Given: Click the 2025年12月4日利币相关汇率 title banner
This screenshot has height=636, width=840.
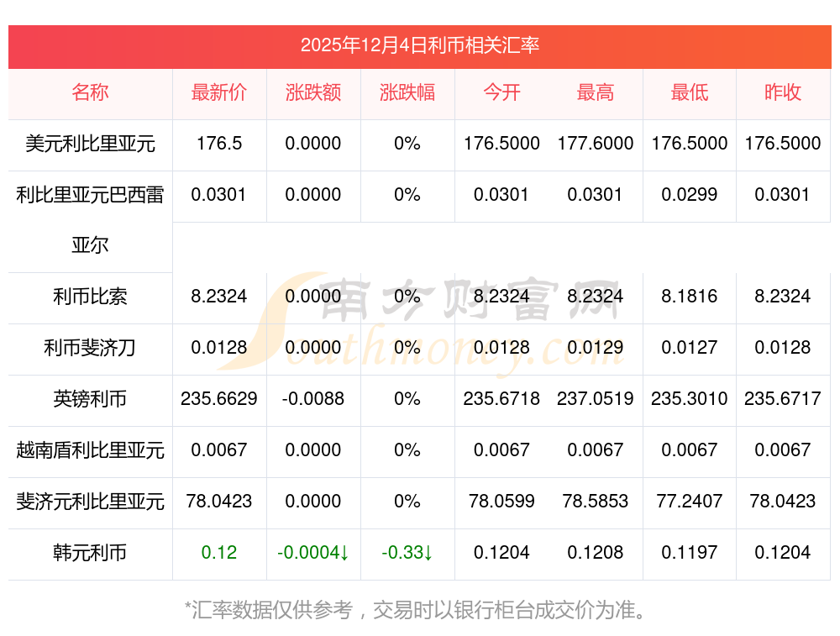Looking at the screenshot, I should click(x=419, y=45).
